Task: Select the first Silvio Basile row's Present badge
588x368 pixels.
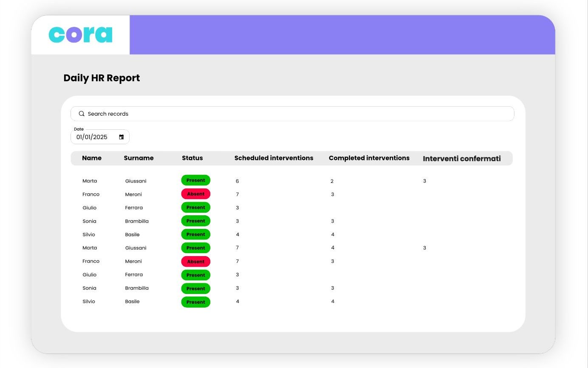Action: (x=196, y=234)
